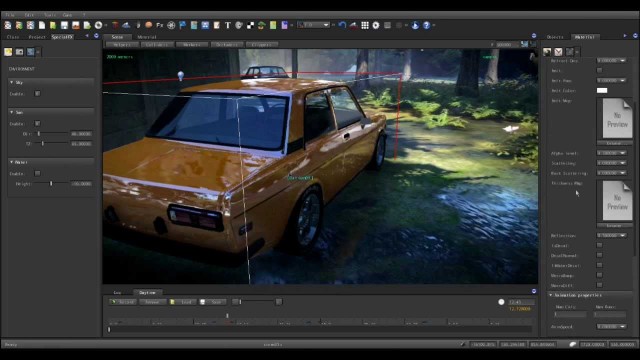Toggle the Water Enable checkbox

(38, 173)
